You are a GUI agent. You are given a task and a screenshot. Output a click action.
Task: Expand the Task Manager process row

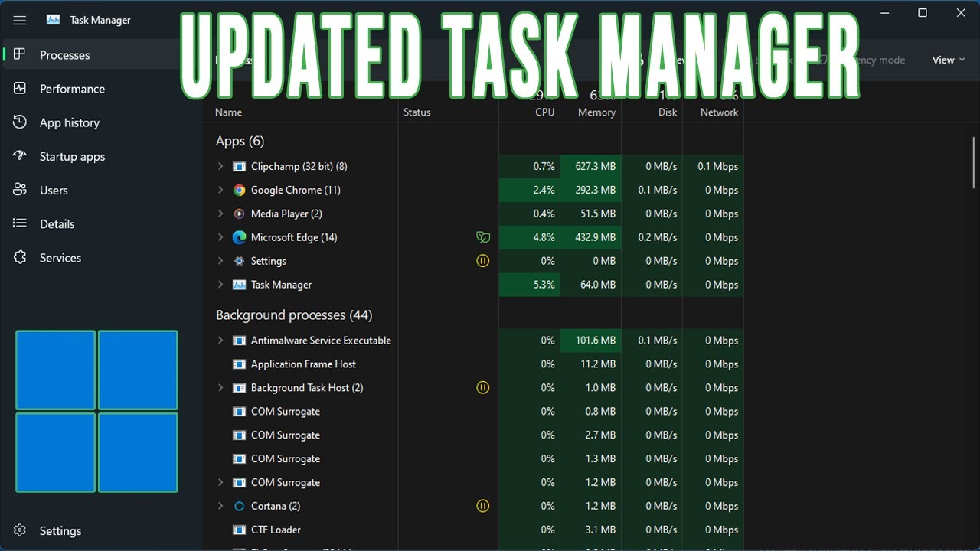220,285
